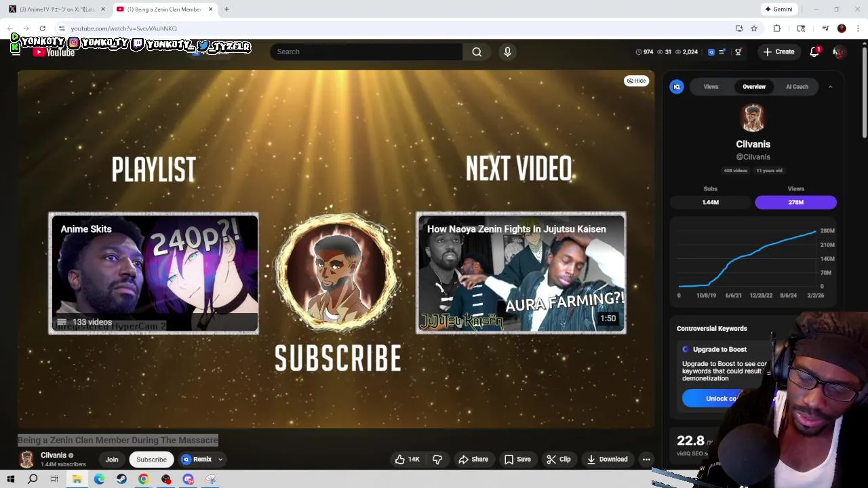Viewport: 868px width, 488px height.
Task: Open the AI Coach tab
Action: 797,87
